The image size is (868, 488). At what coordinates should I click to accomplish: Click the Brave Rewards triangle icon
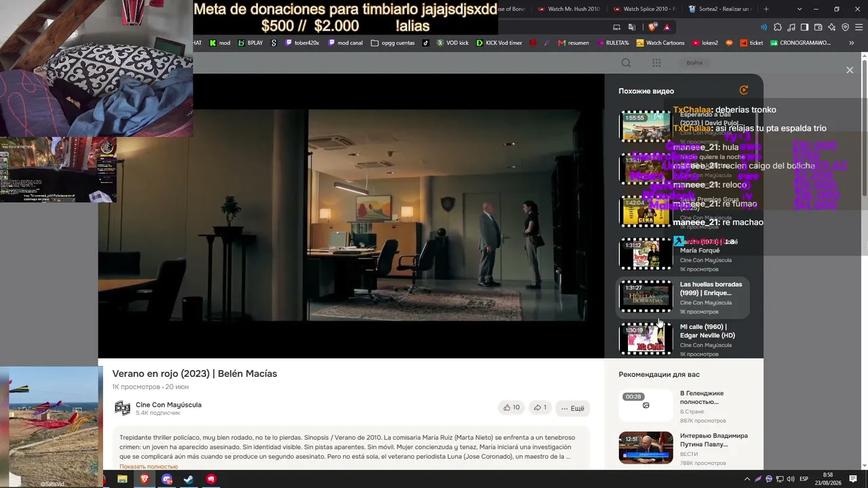pyautogui.click(x=667, y=27)
